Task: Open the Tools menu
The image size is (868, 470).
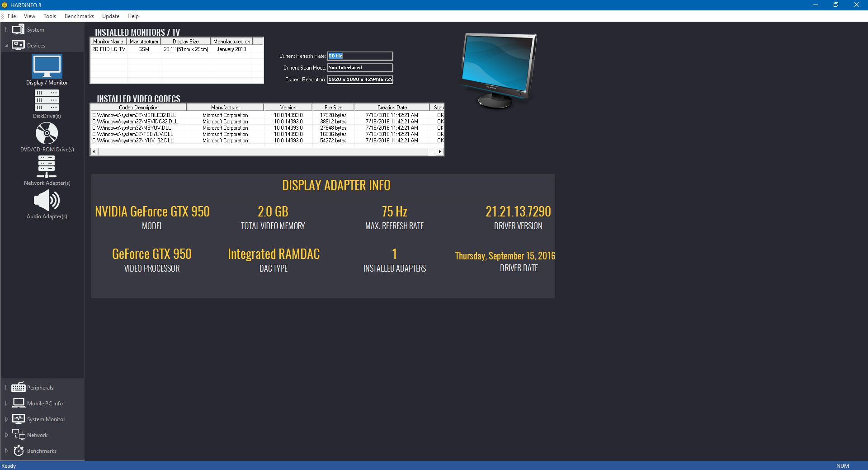Action: point(50,16)
